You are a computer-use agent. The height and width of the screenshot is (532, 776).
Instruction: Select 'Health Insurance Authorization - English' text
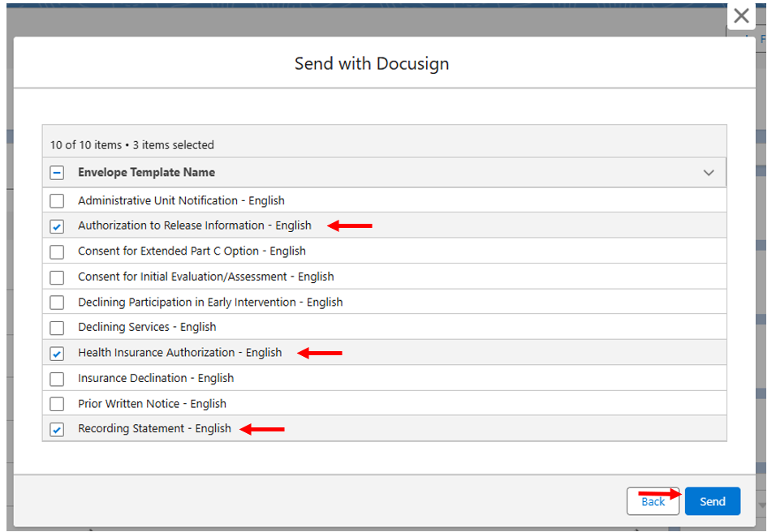point(179,353)
